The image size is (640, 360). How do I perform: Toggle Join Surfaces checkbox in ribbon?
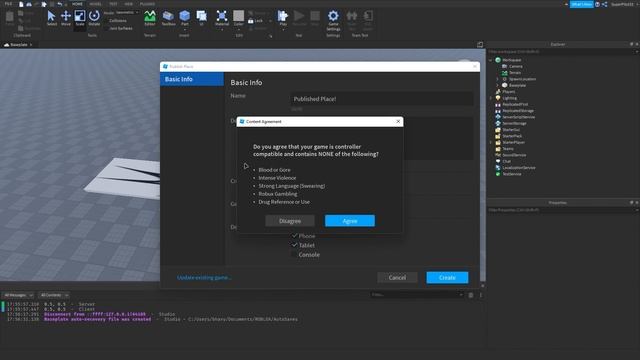(106, 29)
